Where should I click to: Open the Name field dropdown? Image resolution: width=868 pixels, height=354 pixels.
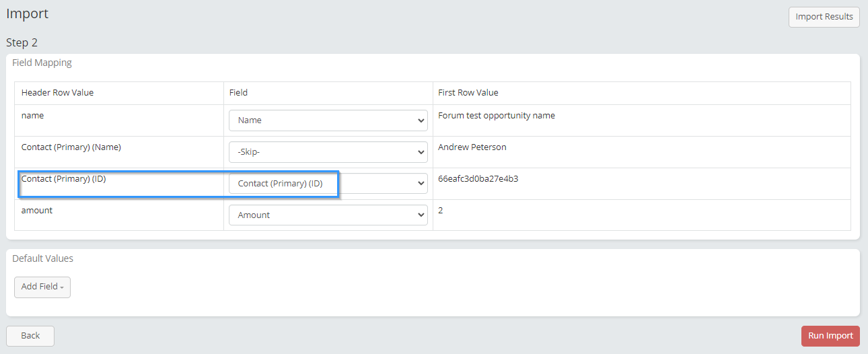328,120
